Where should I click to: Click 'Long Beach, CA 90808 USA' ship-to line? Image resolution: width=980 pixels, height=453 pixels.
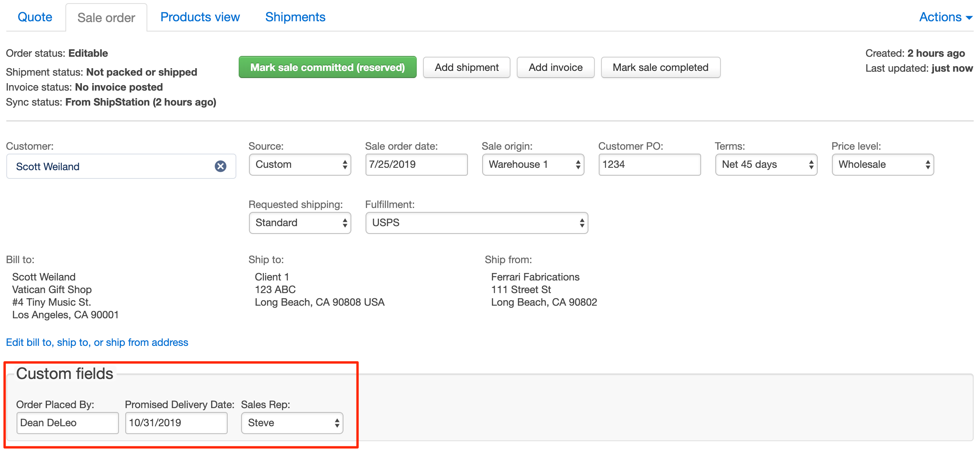click(x=320, y=302)
